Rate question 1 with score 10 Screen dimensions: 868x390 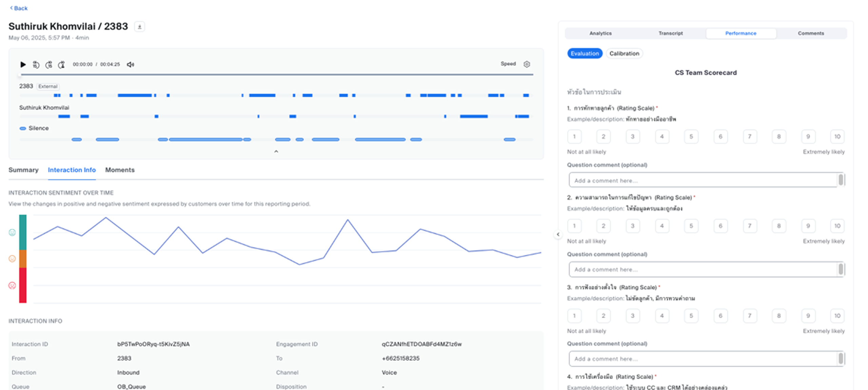pyautogui.click(x=837, y=137)
